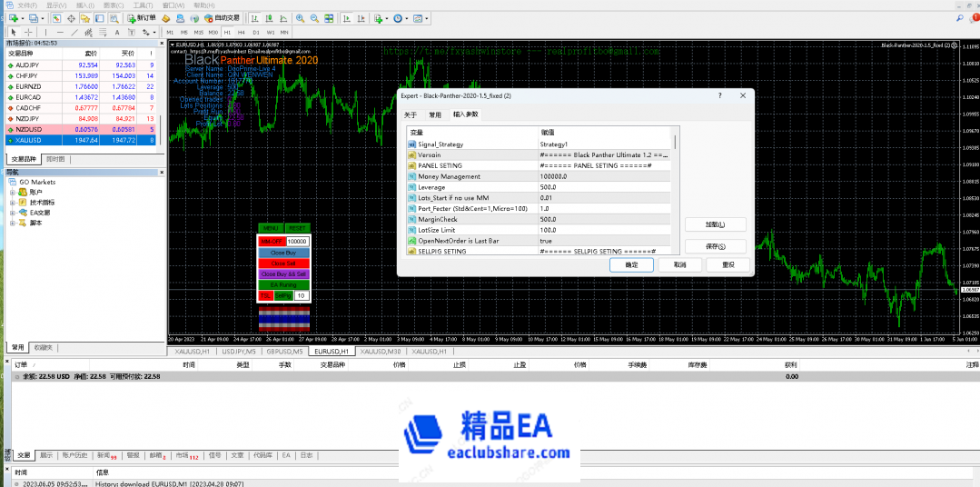Expand the 账户 (Accounts) tree node
The height and width of the screenshot is (487, 980).
pyautogui.click(x=13, y=192)
